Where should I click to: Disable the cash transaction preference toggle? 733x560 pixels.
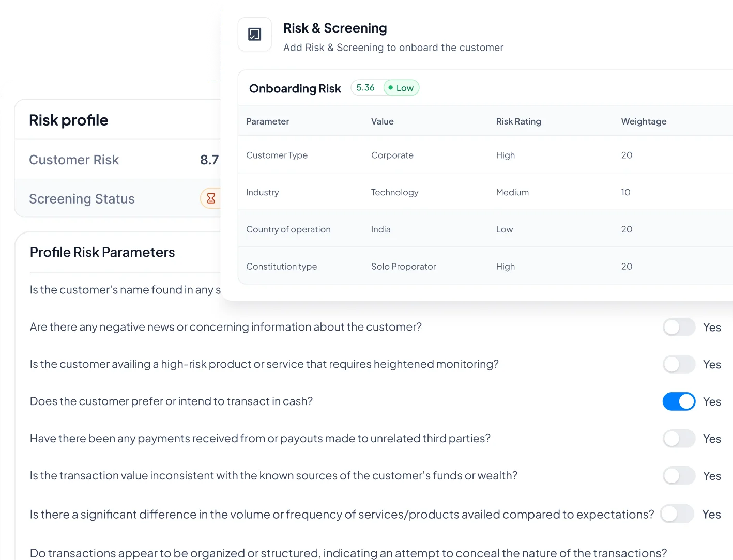679,401
